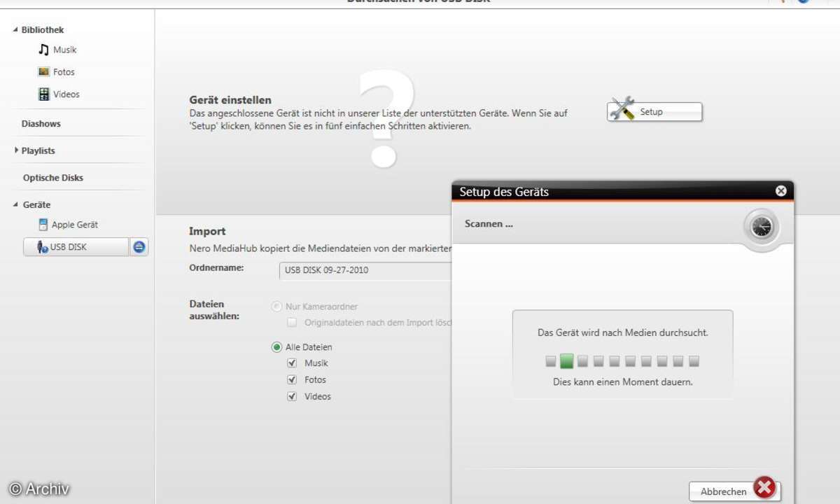Click the Ordnername field with USB DISK 09-27-2010
This screenshot has width=840, height=504.
365,270
